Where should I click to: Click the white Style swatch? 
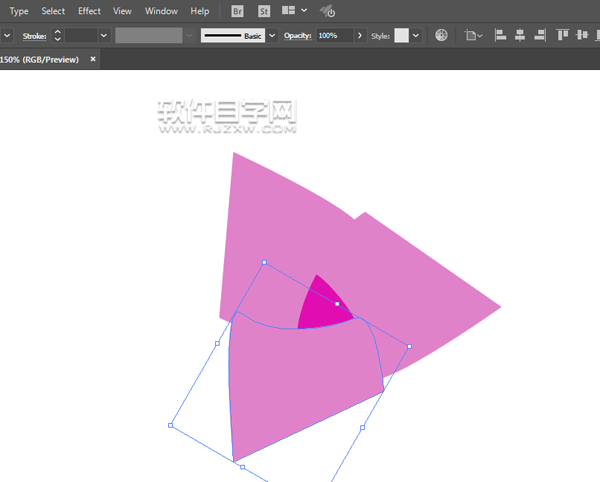(401, 35)
